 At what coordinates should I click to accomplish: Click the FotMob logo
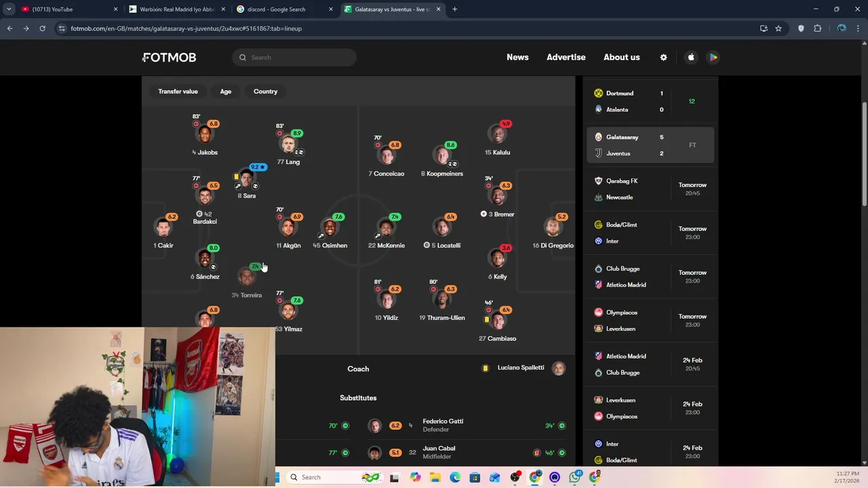[x=169, y=58]
